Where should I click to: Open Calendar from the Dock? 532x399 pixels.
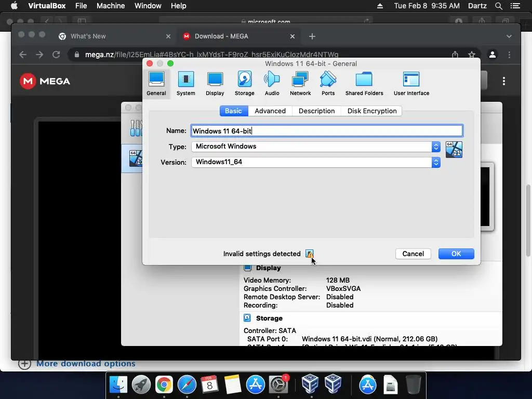click(210, 384)
